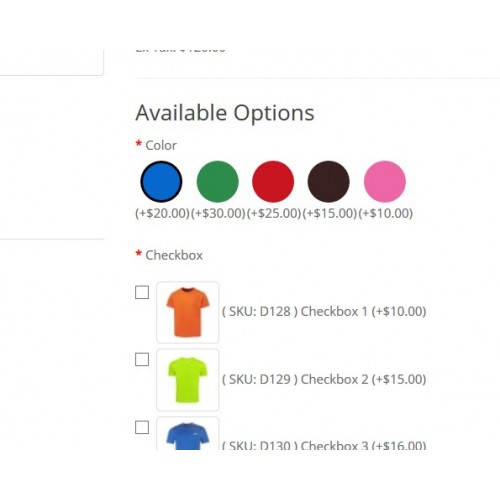View the blue t-shirt thumbnail
Image resolution: width=500 pixels, height=500 pixels.
click(x=188, y=433)
